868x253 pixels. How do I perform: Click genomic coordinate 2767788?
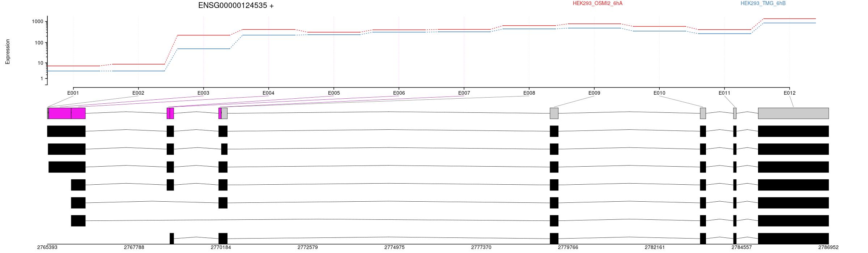(x=134, y=248)
